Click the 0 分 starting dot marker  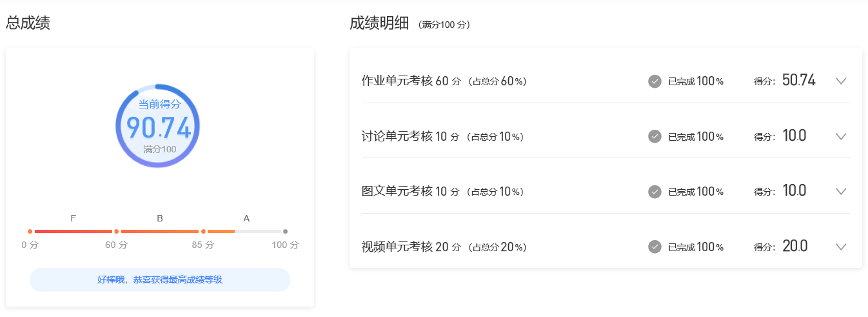coord(30,231)
